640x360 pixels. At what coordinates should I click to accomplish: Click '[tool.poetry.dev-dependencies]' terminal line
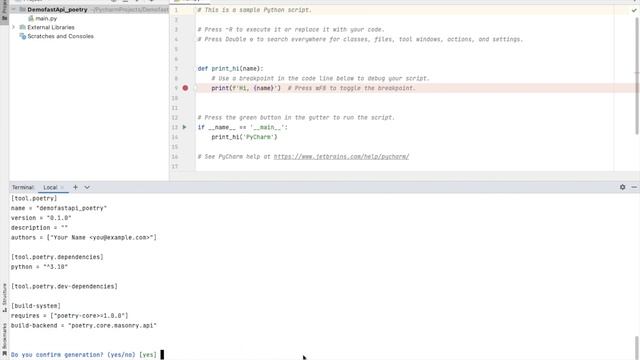click(64, 287)
